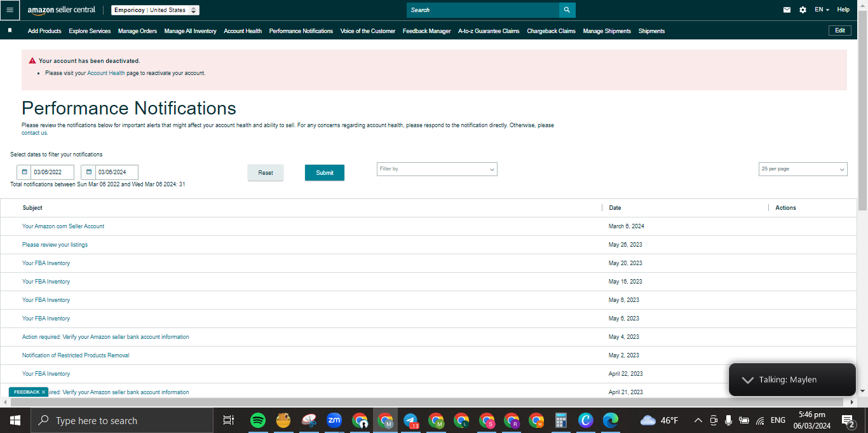The width and height of the screenshot is (868, 433).
Task: Open end date calendar icon
Action: [x=88, y=172]
